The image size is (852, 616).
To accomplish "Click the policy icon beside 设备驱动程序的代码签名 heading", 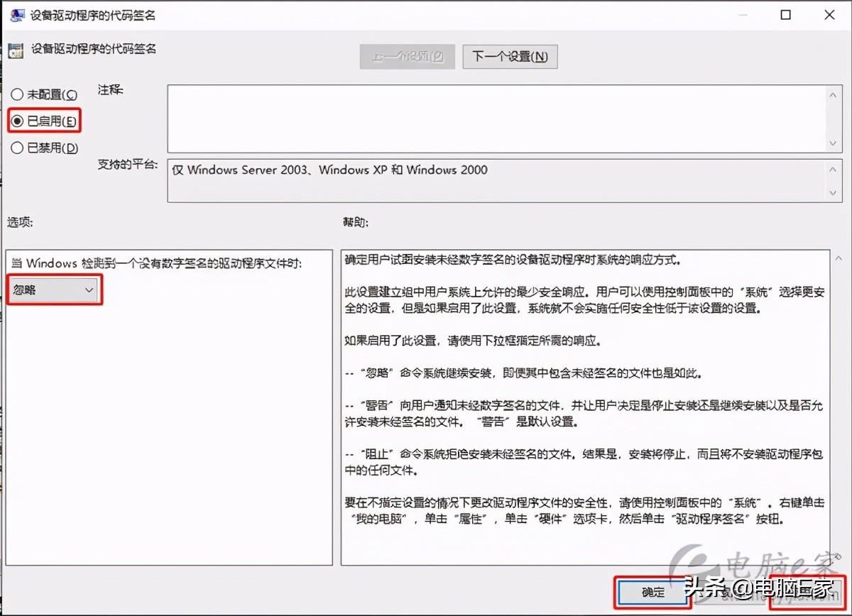I will tap(15, 50).
